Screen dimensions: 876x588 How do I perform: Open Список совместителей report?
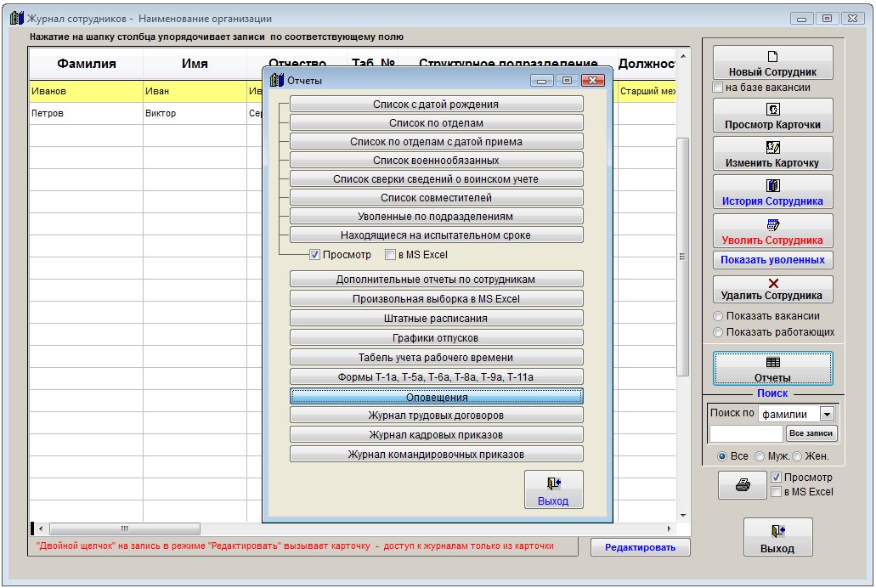[x=437, y=198]
